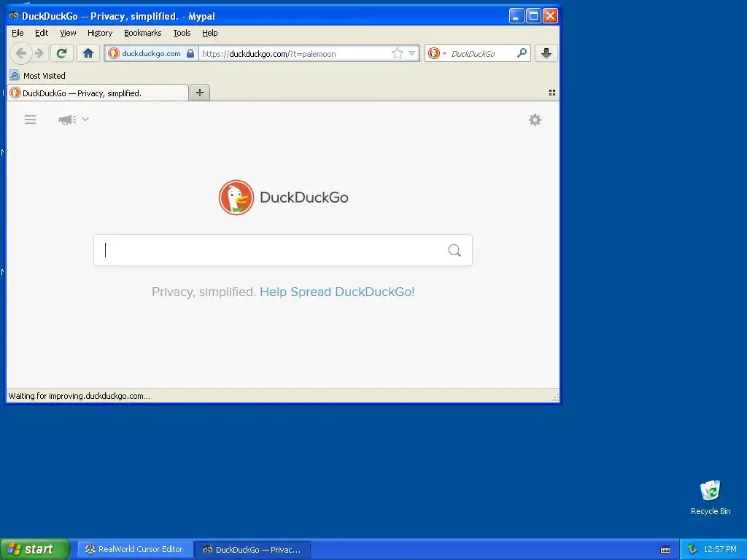Go back with the Back arrow button
This screenshot has height=560, width=747.
[20, 53]
